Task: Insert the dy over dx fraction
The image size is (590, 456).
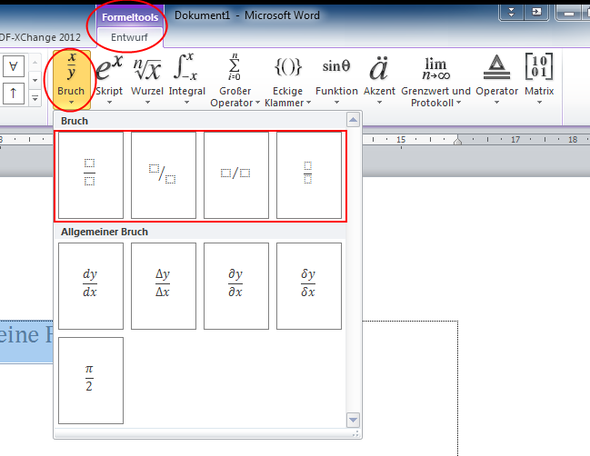Action: 91,286
